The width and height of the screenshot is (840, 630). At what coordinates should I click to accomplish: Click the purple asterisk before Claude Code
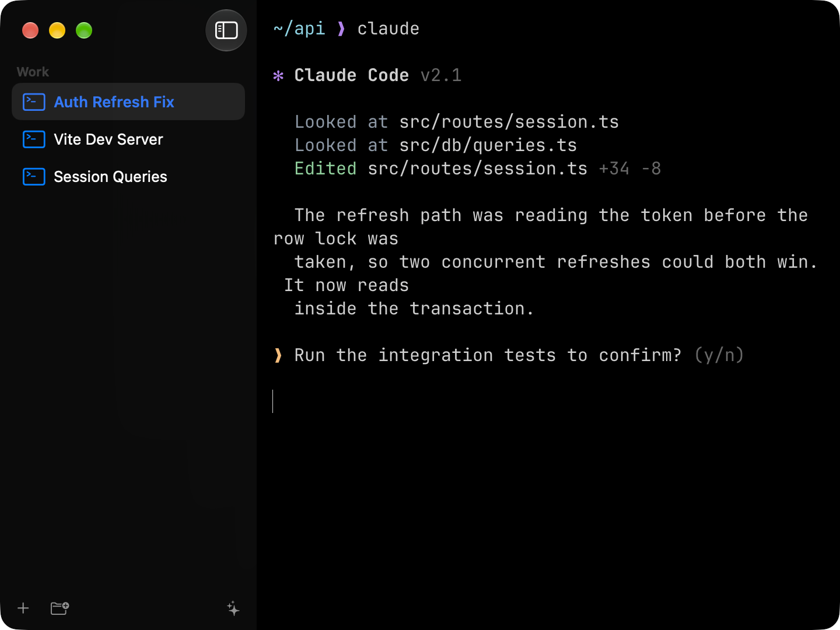coord(278,76)
